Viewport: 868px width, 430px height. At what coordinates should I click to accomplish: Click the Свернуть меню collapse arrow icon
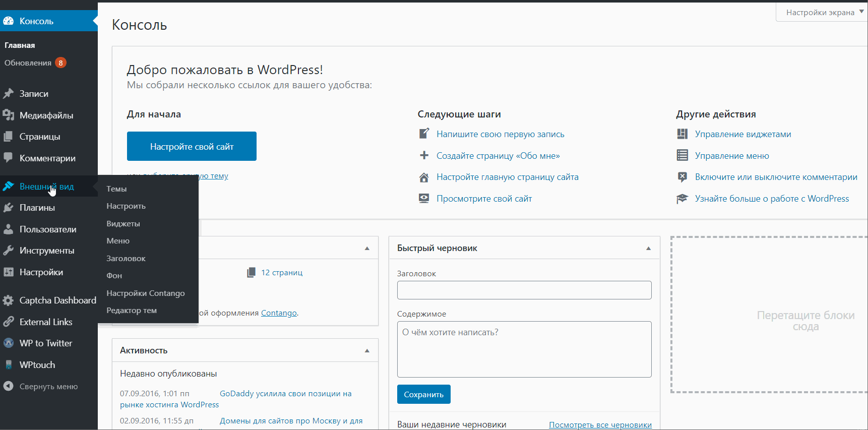click(9, 387)
